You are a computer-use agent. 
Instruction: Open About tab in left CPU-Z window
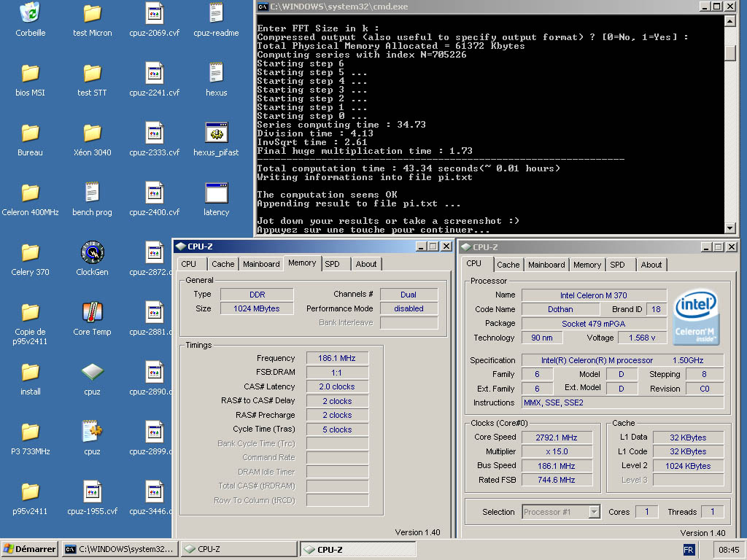tap(366, 264)
